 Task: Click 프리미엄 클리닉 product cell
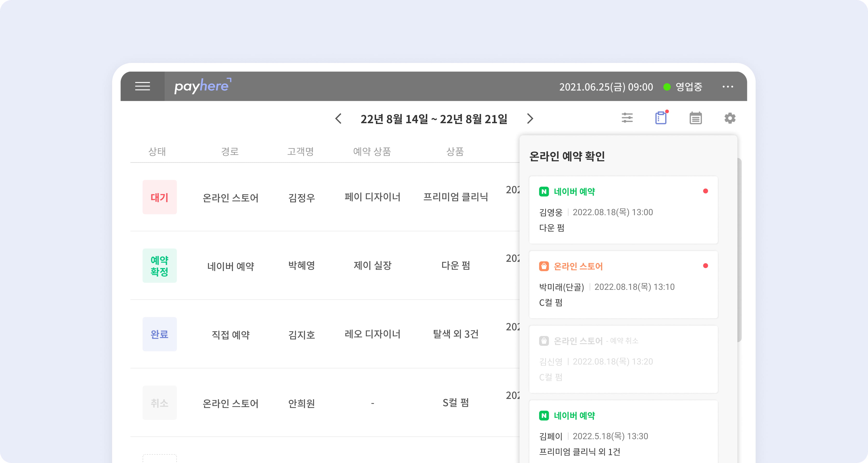(x=455, y=197)
